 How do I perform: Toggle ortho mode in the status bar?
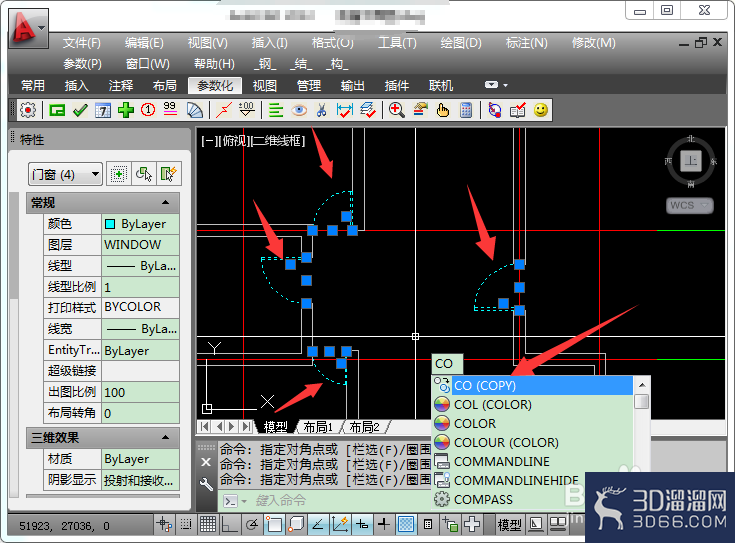(229, 524)
